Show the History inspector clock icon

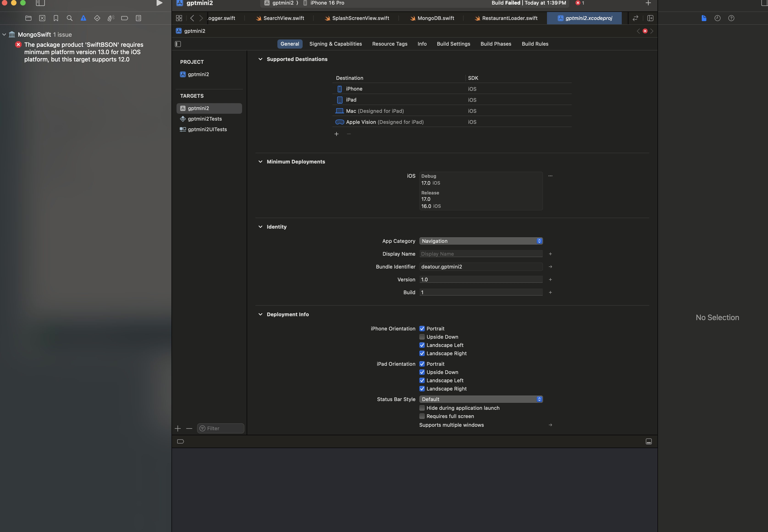pyautogui.click(x=717, y=18)
